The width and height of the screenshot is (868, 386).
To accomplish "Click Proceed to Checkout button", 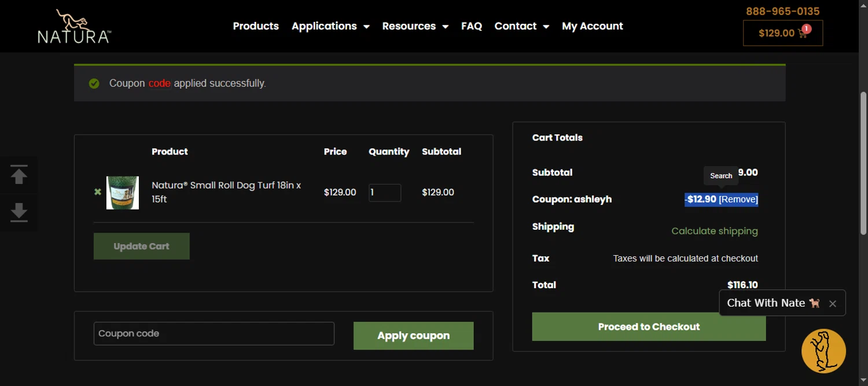I will pyautogui.click(x=649, y=326).
